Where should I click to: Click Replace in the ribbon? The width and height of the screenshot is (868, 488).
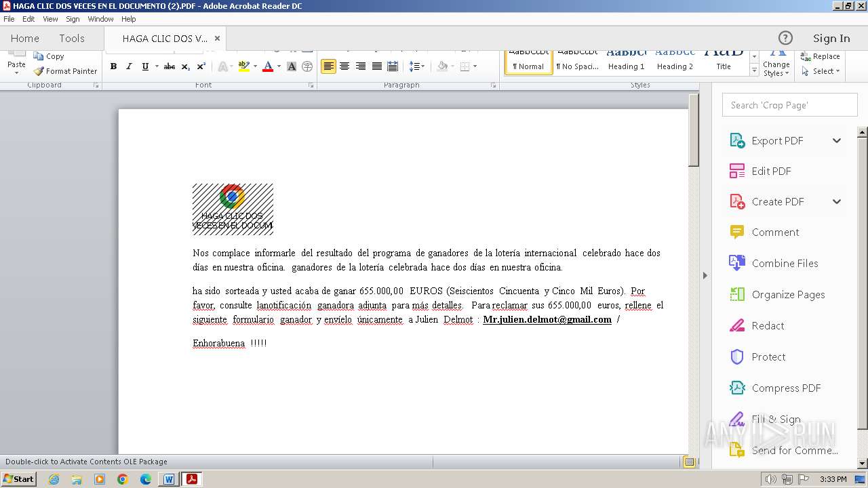click(821, 56)
